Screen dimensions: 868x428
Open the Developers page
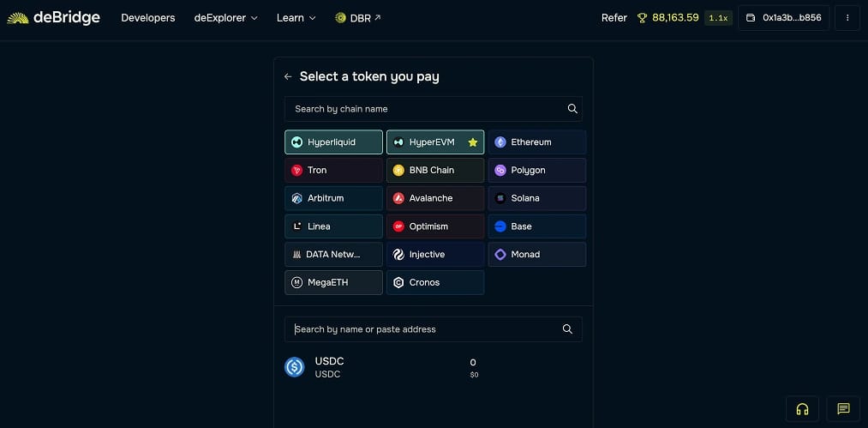tap(147, 18)
